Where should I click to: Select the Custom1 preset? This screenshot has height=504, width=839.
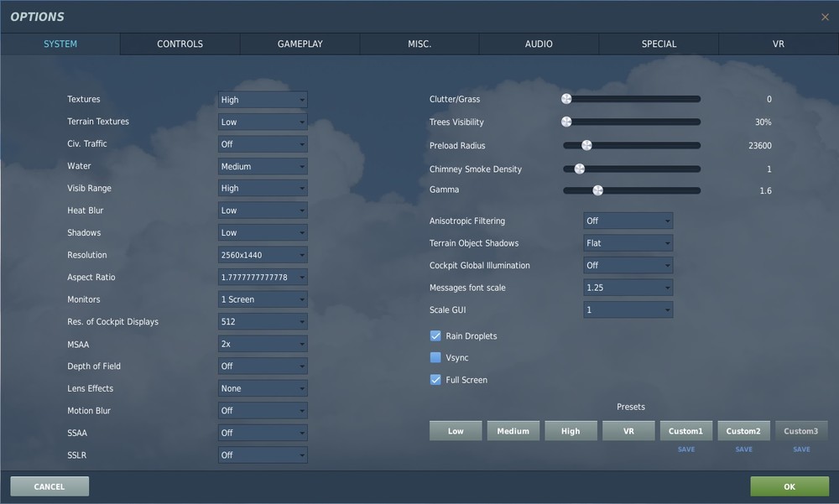(685, 430)
